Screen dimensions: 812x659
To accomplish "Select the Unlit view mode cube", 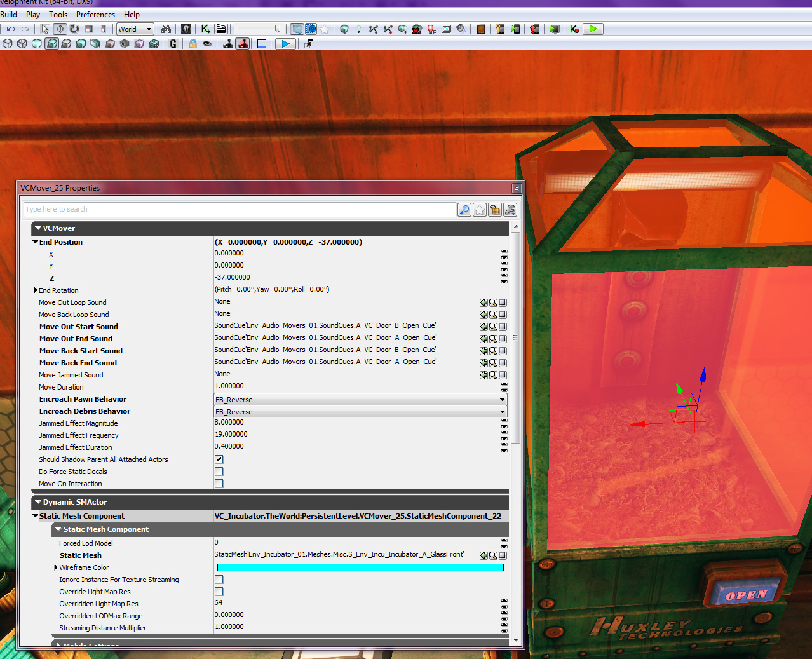I will point(37,44).
